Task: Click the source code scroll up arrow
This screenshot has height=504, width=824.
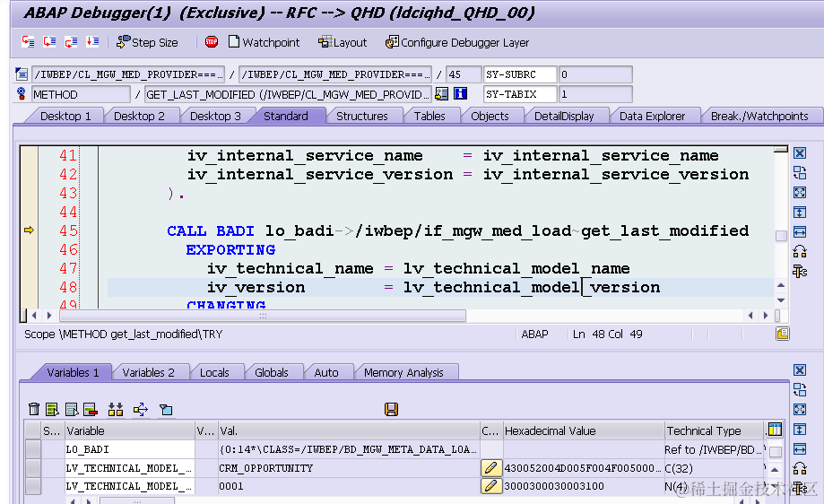Action: (x=781, y=285)
